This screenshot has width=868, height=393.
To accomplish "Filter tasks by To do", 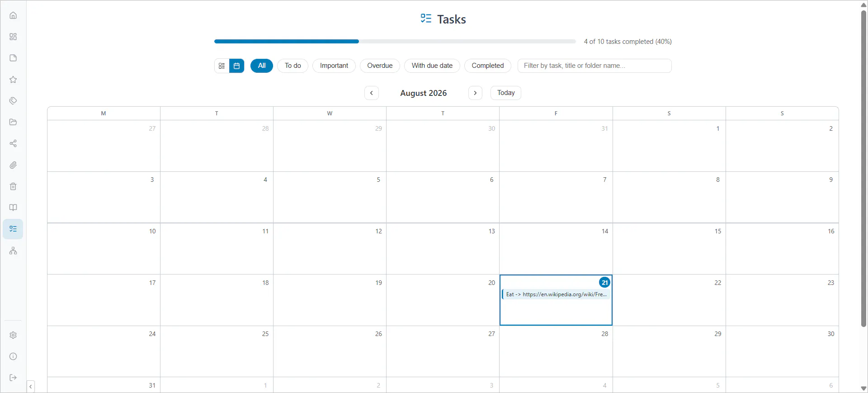I will click(x=293, y=66).
